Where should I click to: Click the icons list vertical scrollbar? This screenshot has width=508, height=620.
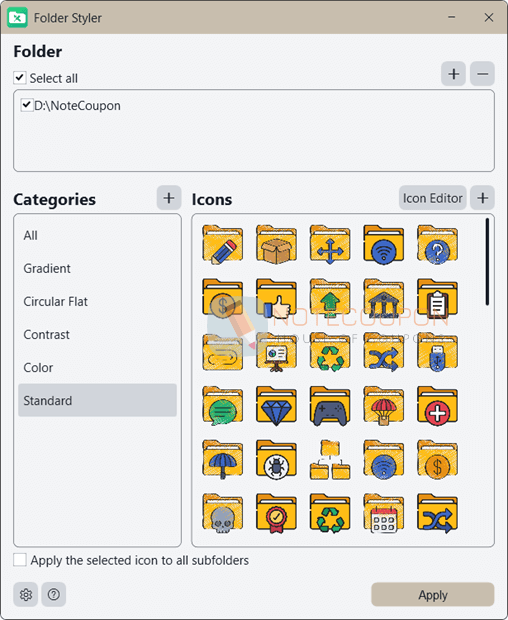coord(487,261)
